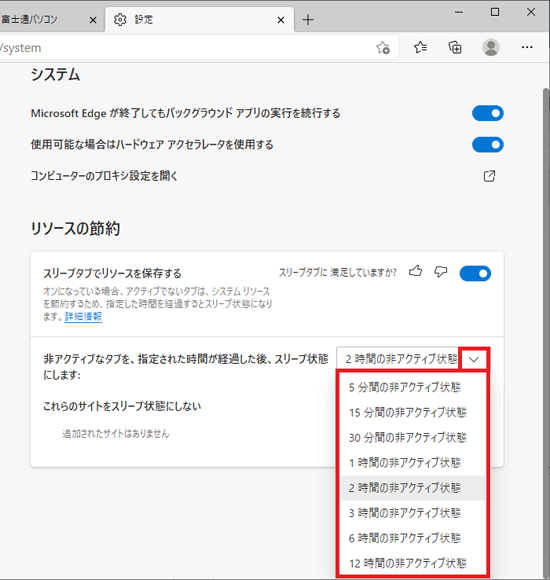Close the 富士通パソコン tab
The width and height of the screenshot is (550, 580).
click(x=93, y=20)
